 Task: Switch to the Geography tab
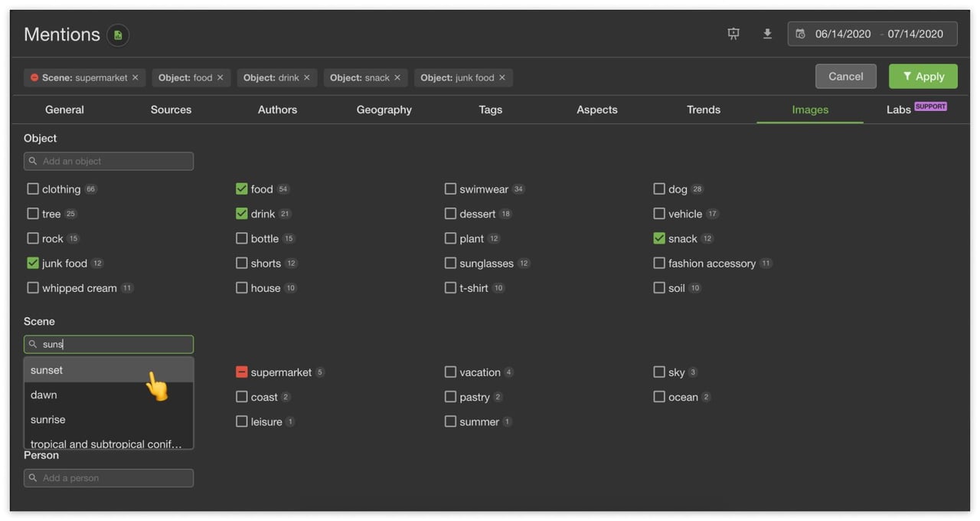click(384, 110)
